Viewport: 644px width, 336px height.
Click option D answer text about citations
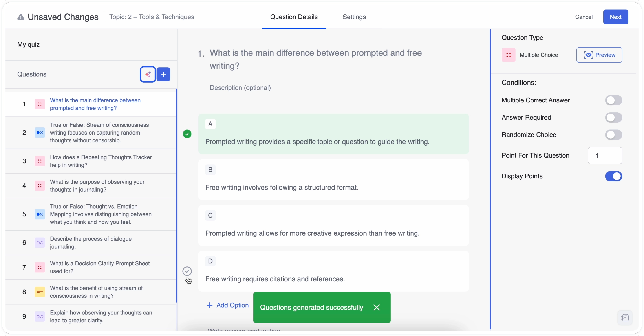coord(275,279)
